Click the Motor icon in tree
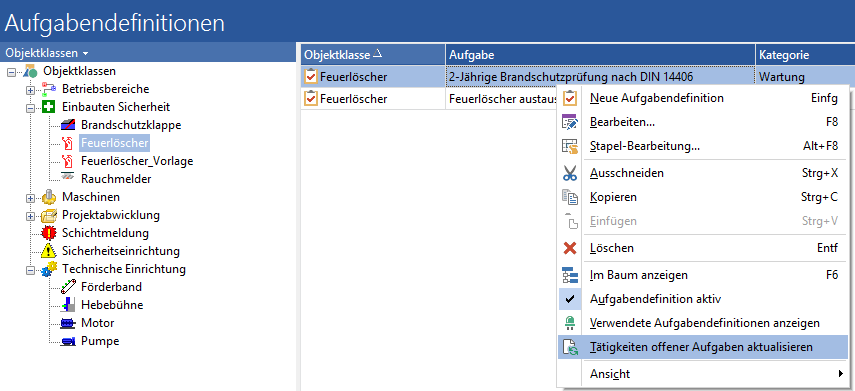855x391 pixels. coord(68,323)
